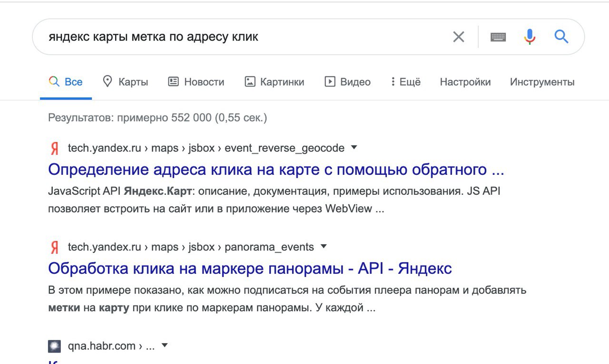Click the qna.habr.com breadcrumb text

(x=111, y=346)
